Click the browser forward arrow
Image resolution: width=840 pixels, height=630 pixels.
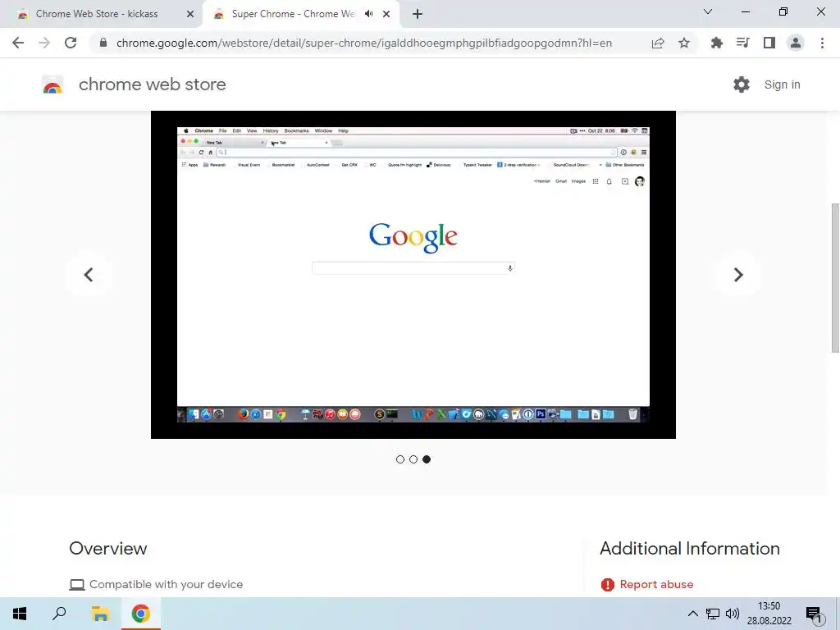(44, 43)
